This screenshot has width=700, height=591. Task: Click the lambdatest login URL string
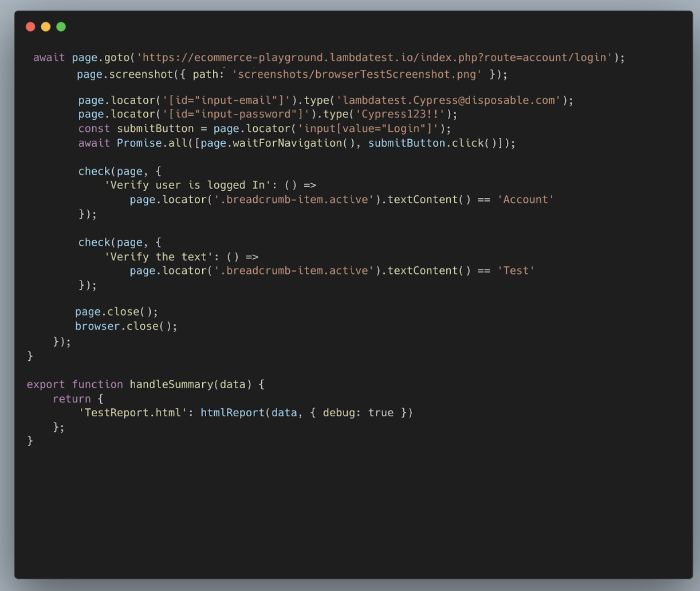[375, 57]
